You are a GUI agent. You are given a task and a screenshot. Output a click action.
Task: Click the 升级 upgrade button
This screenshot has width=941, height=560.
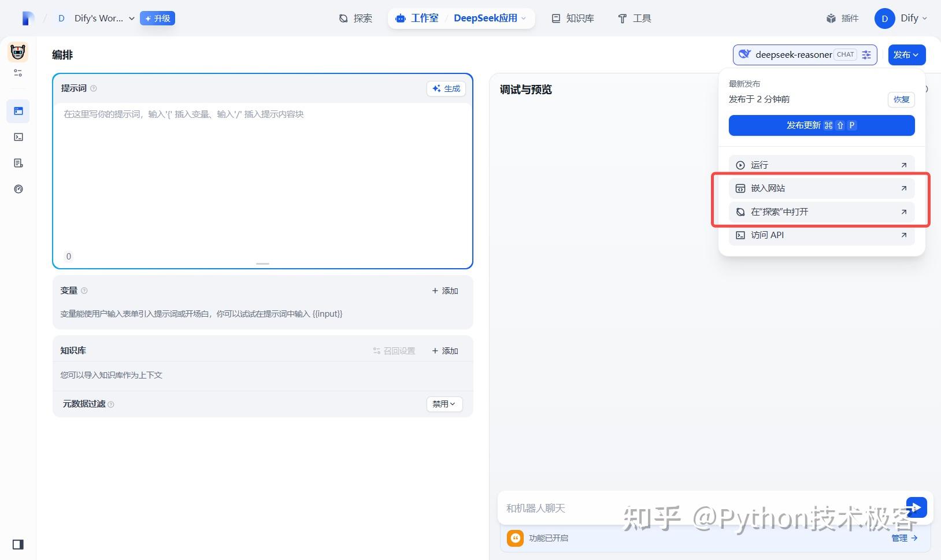[158, 18]
